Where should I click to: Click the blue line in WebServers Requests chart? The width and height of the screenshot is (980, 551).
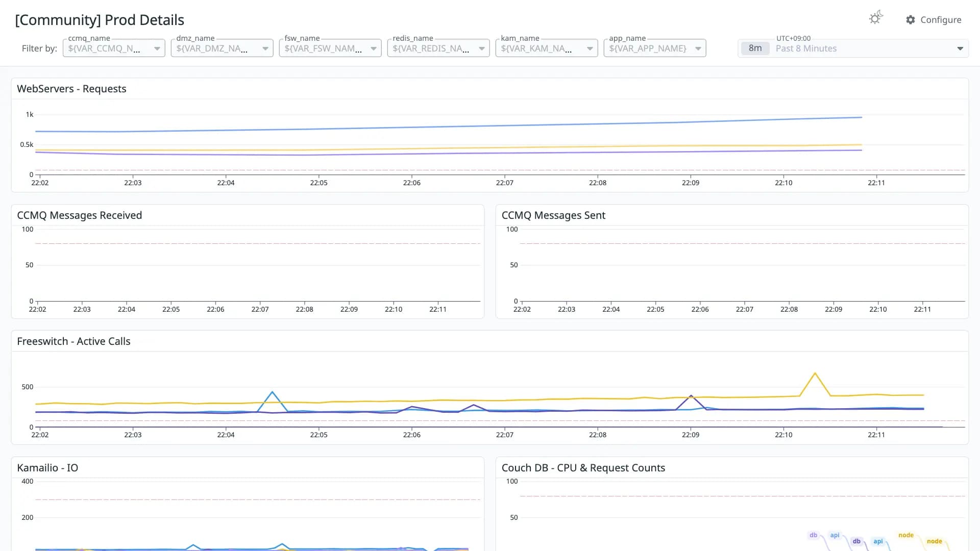click(x=449, y=126)
